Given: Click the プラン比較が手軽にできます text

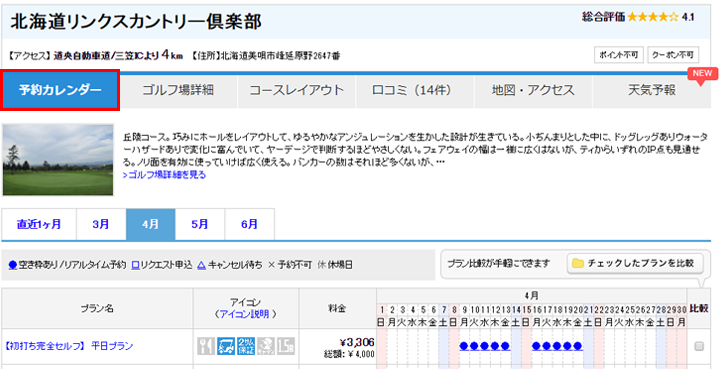Looking at the screenshot, I should coord(499,263).
